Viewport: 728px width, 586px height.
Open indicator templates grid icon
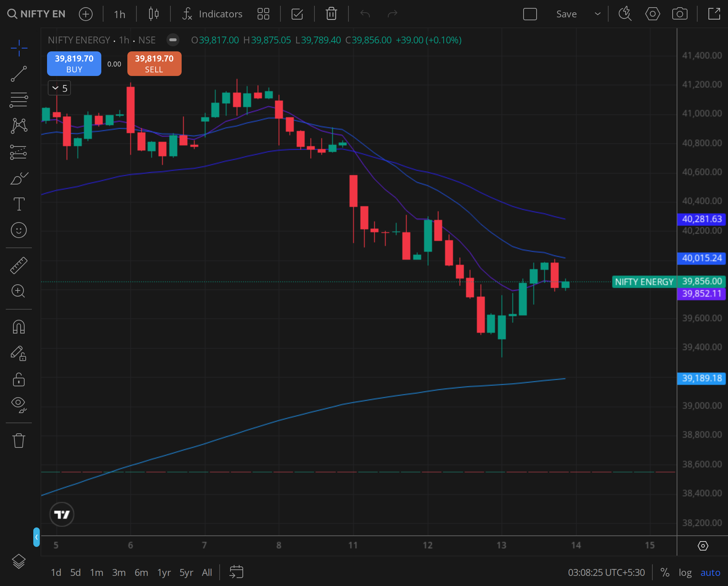tap(263, 14)
